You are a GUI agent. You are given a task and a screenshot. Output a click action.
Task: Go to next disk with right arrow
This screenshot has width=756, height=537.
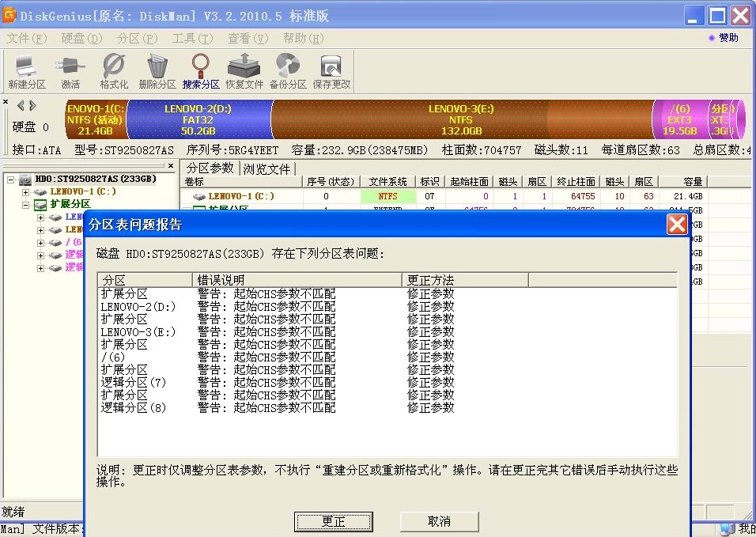(32, 105)
